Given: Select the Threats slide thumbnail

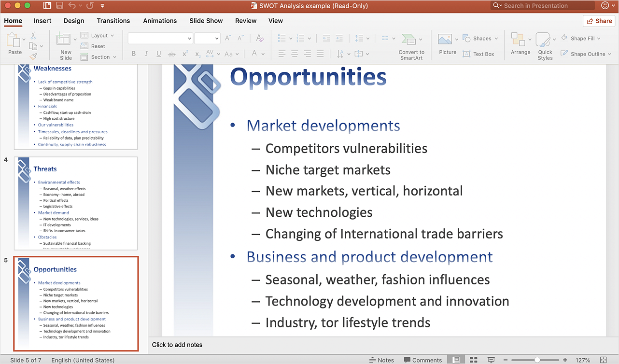Looking at the screenshot, I should point(76,203).
